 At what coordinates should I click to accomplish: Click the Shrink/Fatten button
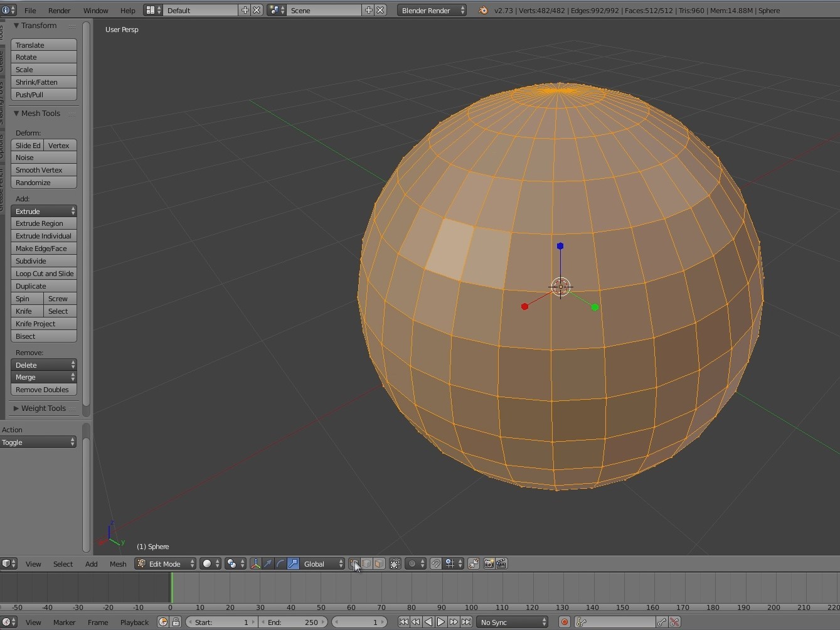(x=44, y=82)
